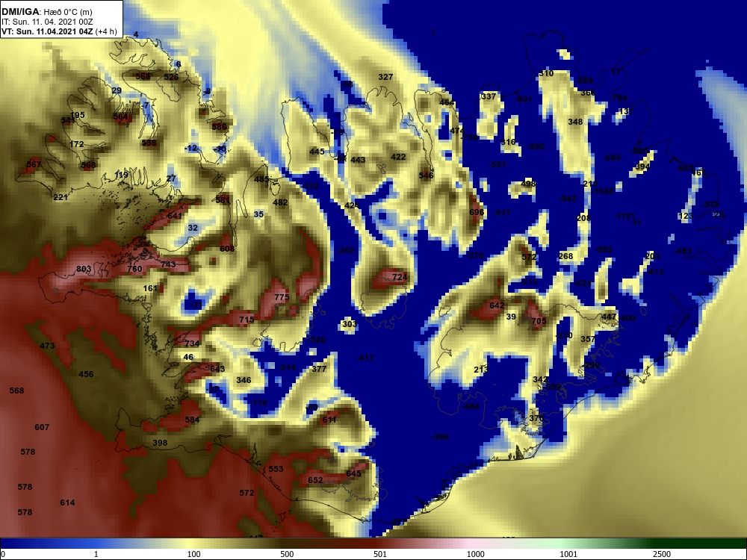This screenshot has width=747, height=560.
Task: Click the map value '642'
Action: pos(497,305)
